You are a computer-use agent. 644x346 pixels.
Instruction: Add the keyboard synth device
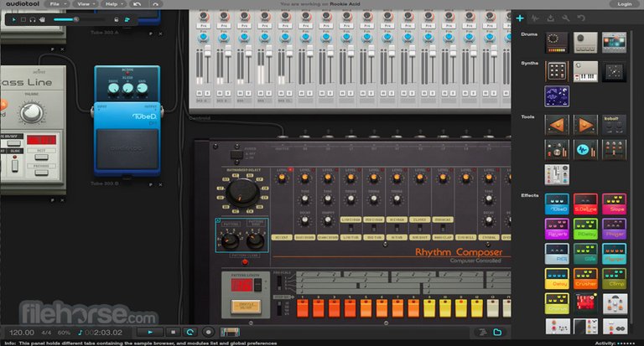585,71
